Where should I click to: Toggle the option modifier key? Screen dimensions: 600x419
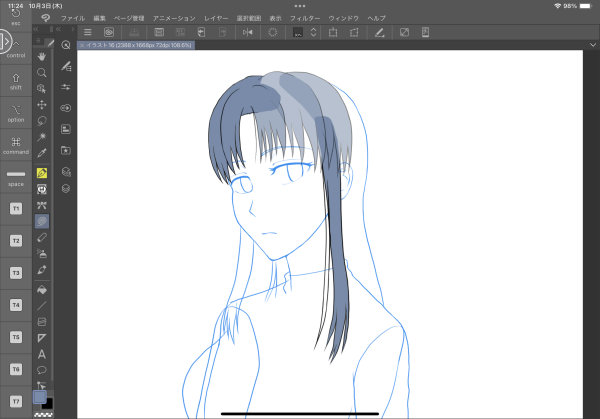[x=16, y=111]
